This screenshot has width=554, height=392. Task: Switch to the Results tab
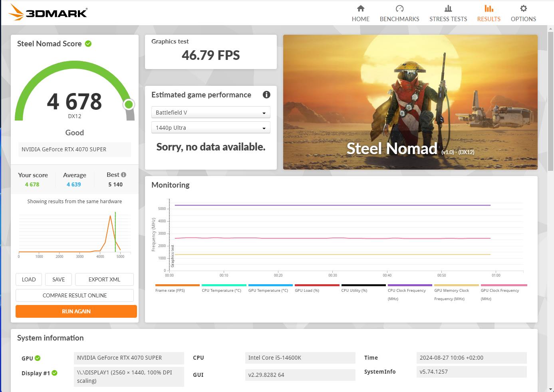488,13
